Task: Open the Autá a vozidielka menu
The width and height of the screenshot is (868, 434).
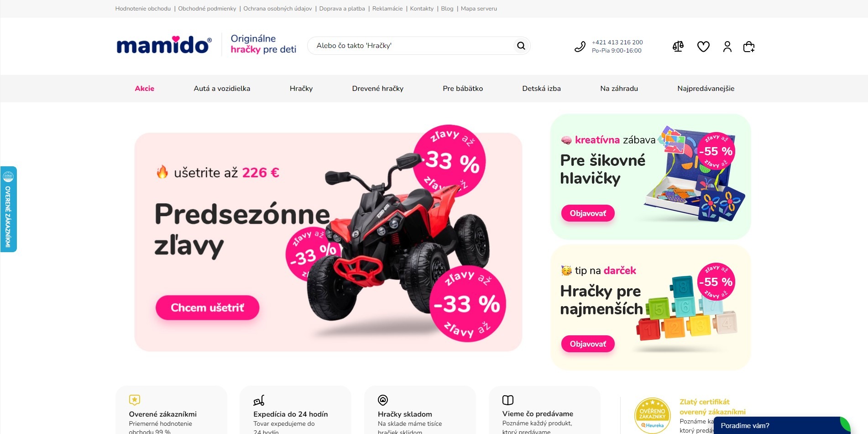Action: [x=222, y=89]
